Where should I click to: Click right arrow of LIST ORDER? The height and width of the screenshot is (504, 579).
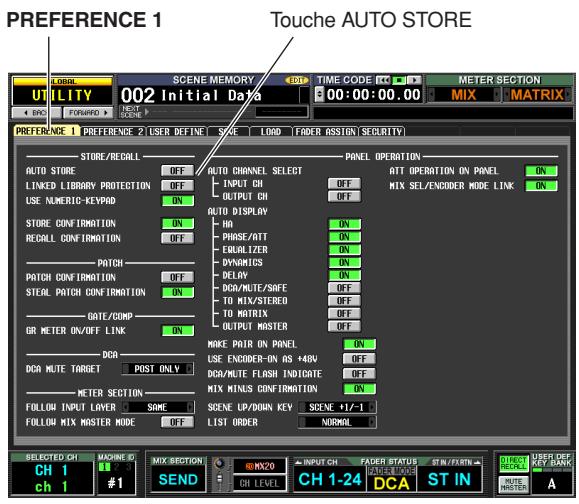[372, 422]
